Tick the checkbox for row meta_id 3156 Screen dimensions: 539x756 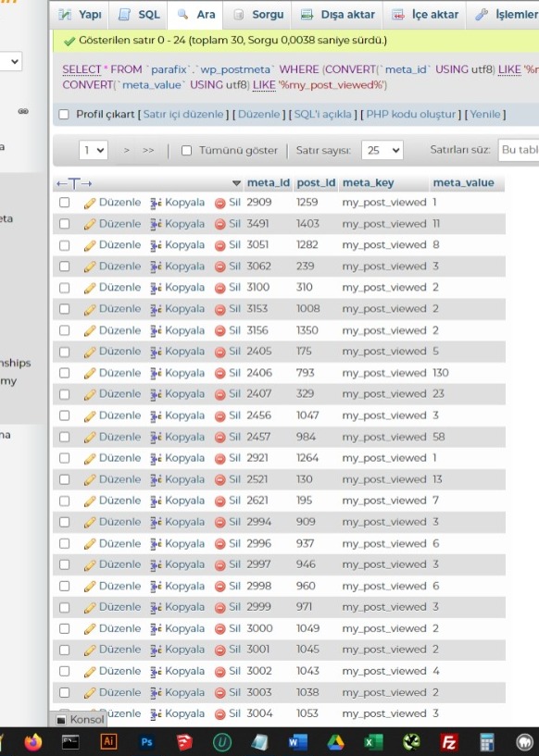64,330
